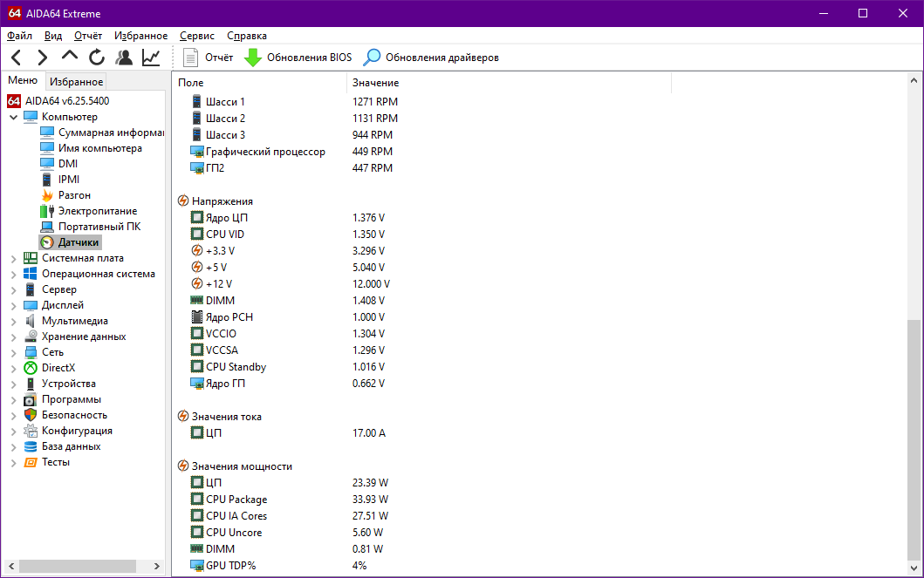The height and width of the screenshot is (578, 924).
Task: Expand the Сеть node arrow
Action: 14,352
